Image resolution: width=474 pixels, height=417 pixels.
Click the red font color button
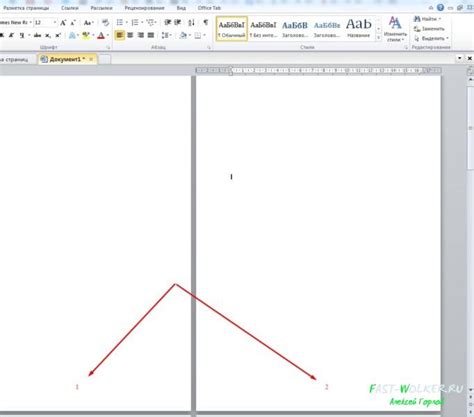(101, 35)
